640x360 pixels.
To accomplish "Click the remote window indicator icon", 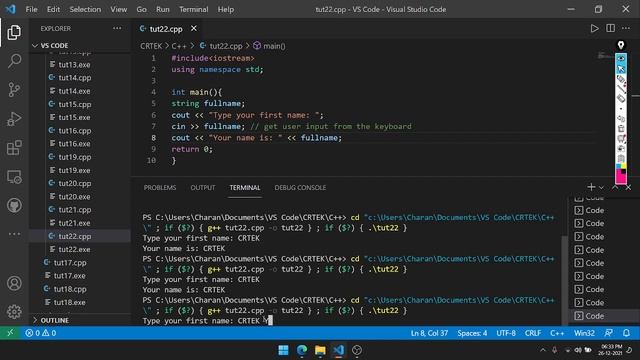I will click(10, 333).
